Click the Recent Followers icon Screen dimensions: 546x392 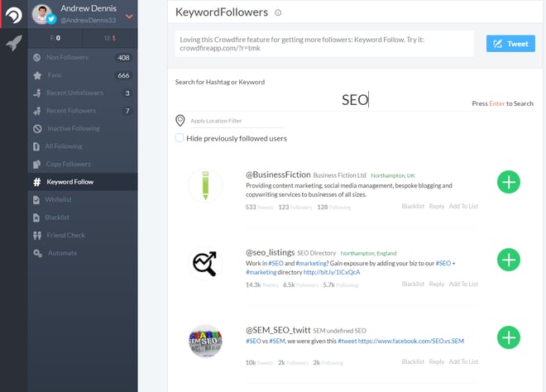[x=37, y=111]
